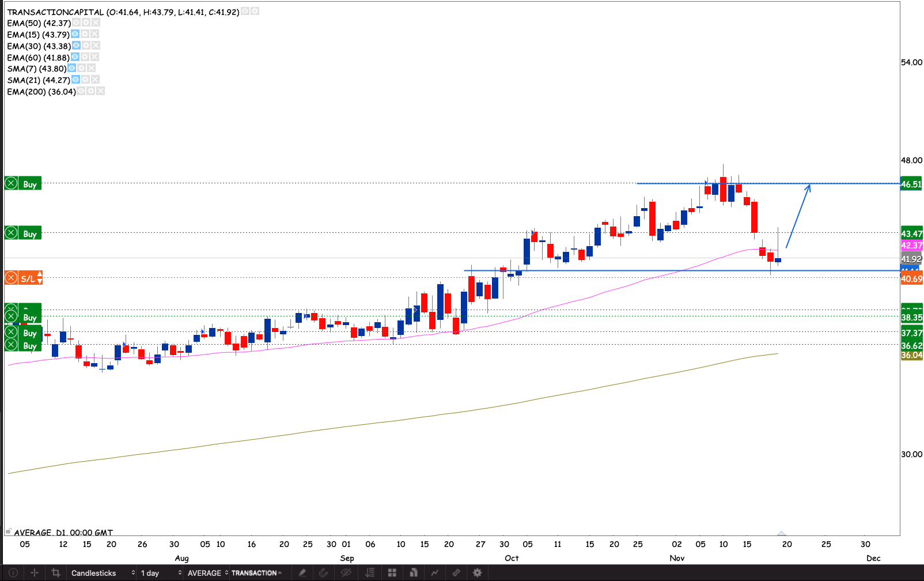Click the Buy order label at 46.51
The image size is (924, 581).
click(x=29, y=184)
